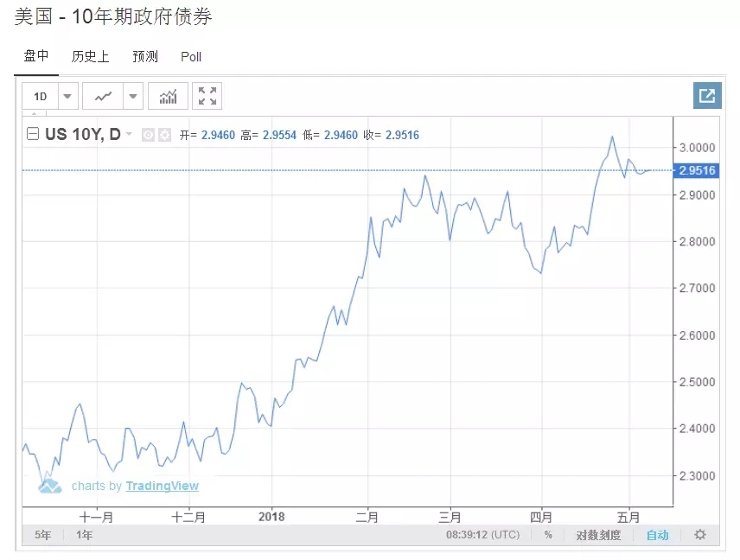
Task: Collapse the US 10Y legend box
Action: click(x=33, y=134)
